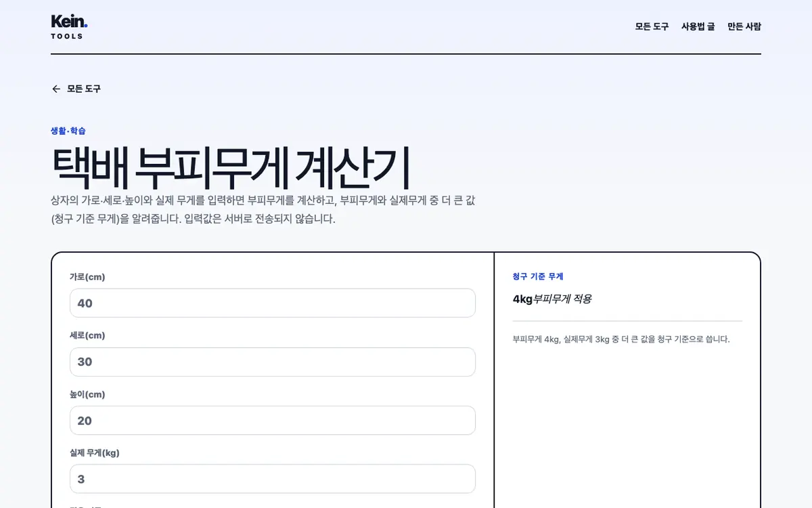This screenshot has width=812, height=508.
Task: Click the 부피무게 적용 result note
Action: click(x=562, y=299)
